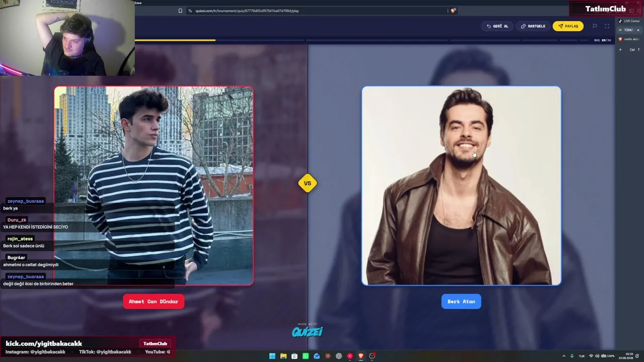Image resolution: width=644 pixels, height=362 pixels.
Task: Open the battery status in the system tray
Action: point(608,356)
